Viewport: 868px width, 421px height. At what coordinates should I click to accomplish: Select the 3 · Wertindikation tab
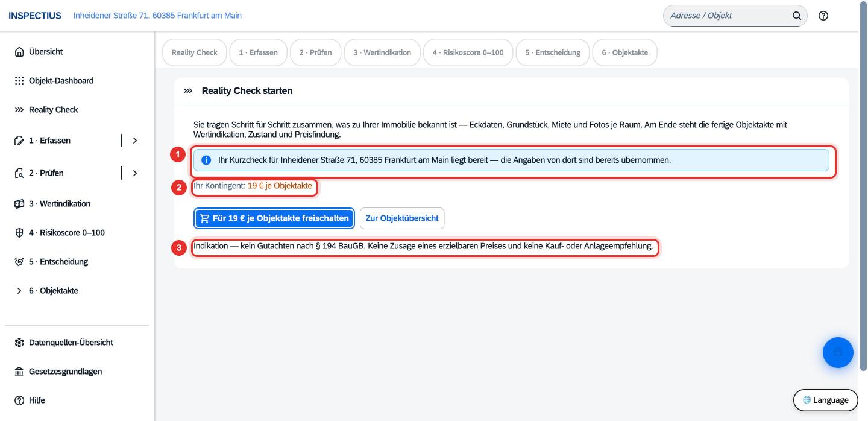click(x=382, y=52)
